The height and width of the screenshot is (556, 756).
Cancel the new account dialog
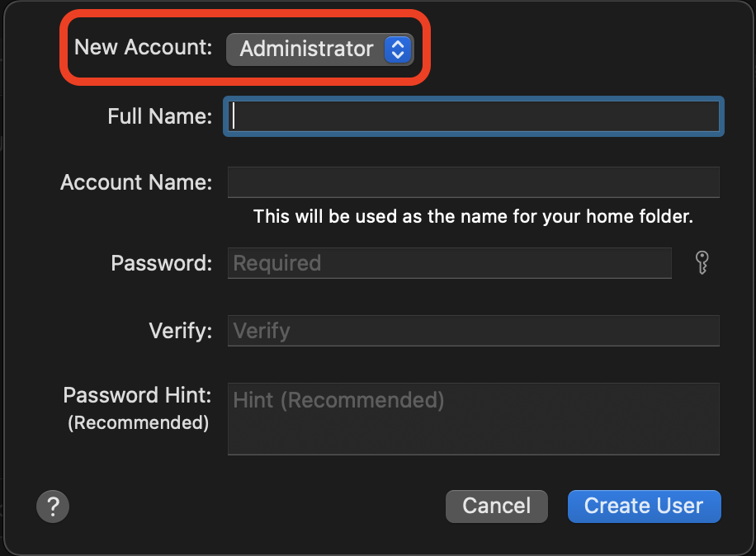[496, 506]
